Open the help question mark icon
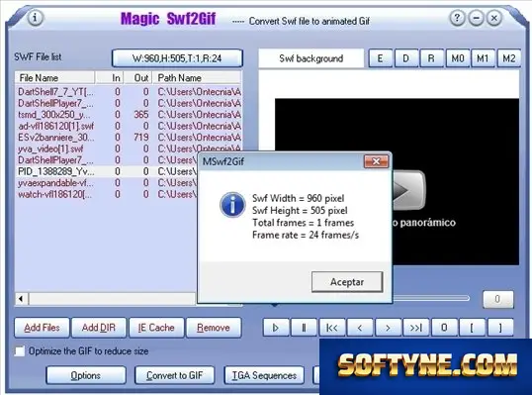Viewport: 532px width, 395px height. (457, 18)
